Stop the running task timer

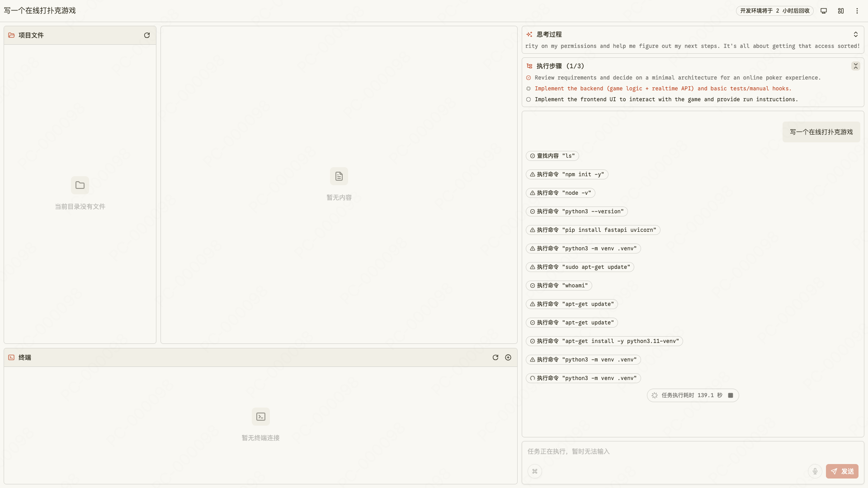pyautogui.click(x=731, y=395)
